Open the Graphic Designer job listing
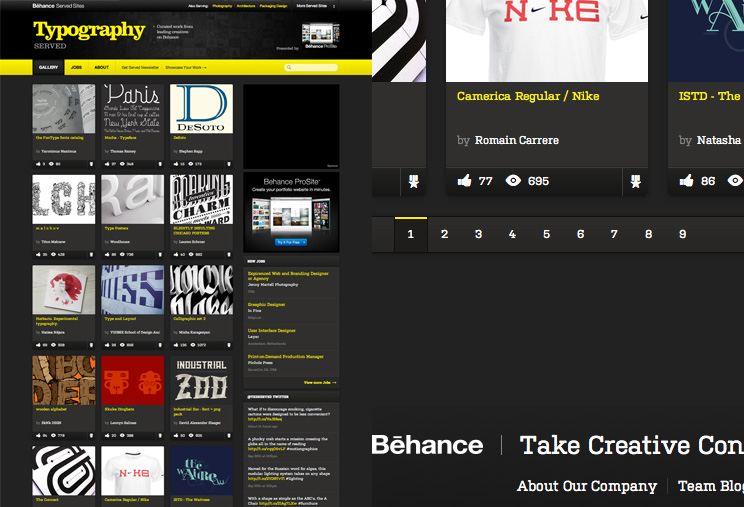744x507 pixels. tap(266, 304)
